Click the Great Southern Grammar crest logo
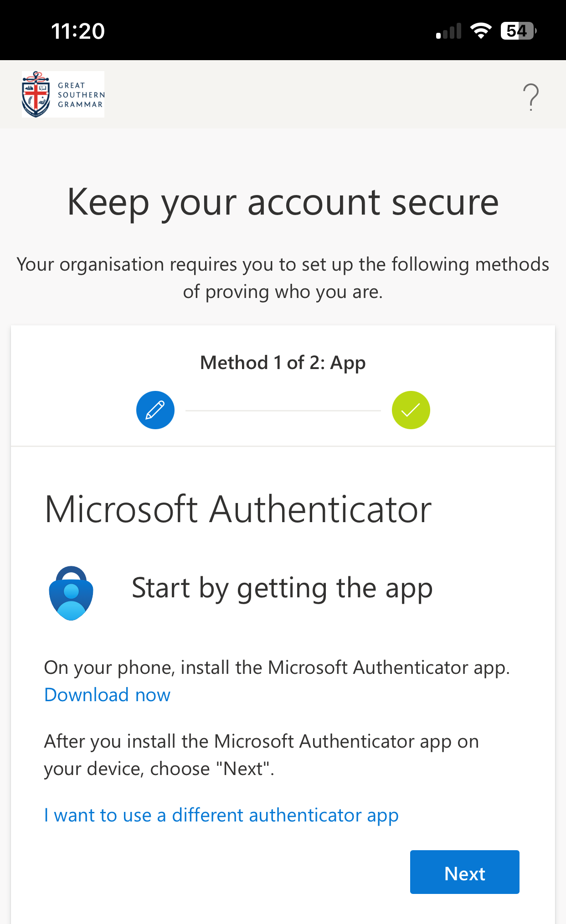Image resolution: width=566 pixels, height=924 pixels. tap(62, 94)
